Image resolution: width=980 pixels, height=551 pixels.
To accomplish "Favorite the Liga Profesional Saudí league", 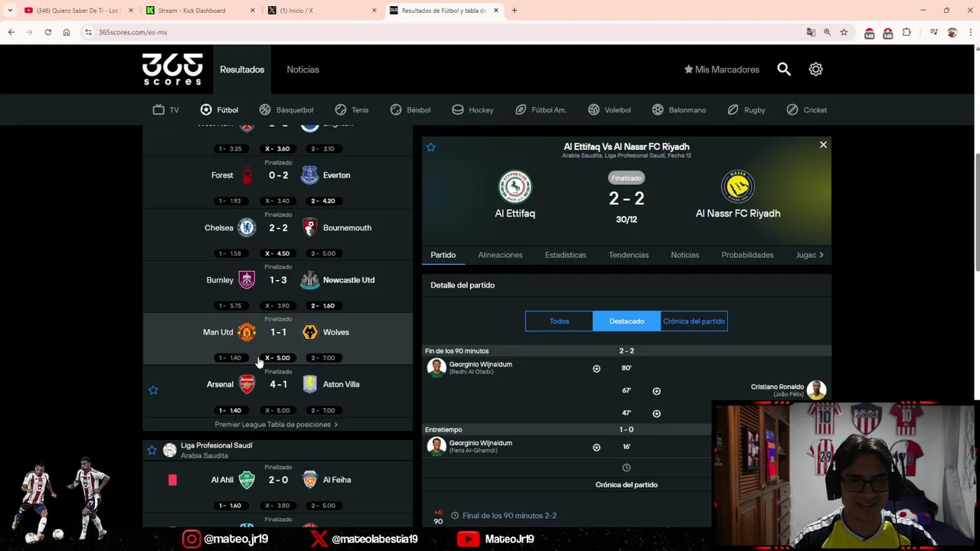I will [x=152, y=450].
